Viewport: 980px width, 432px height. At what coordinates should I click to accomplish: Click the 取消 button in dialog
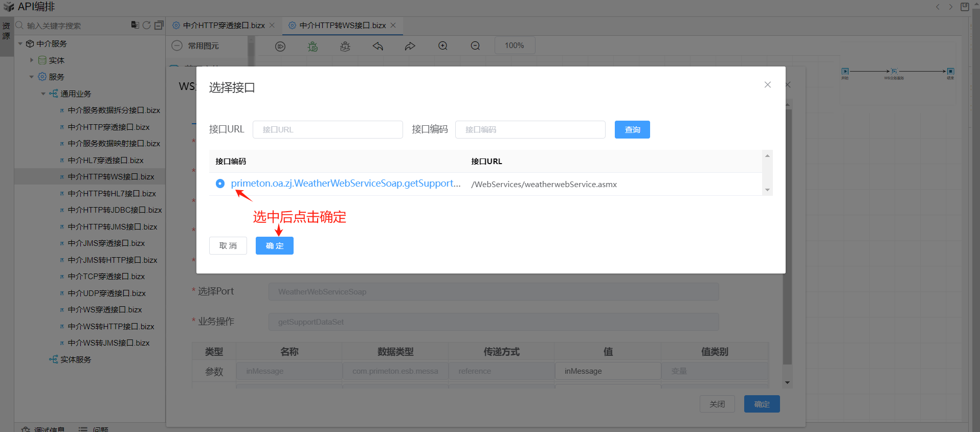[x=228, y=246]
